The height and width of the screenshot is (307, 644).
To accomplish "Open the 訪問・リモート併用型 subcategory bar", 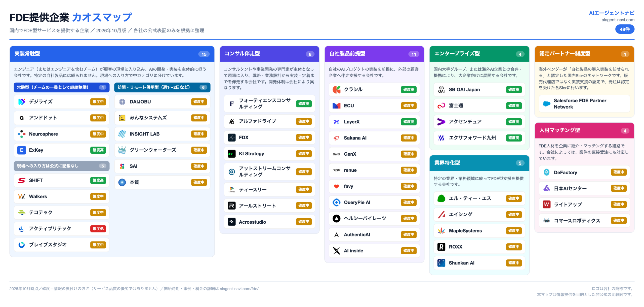I will (162, 87).
